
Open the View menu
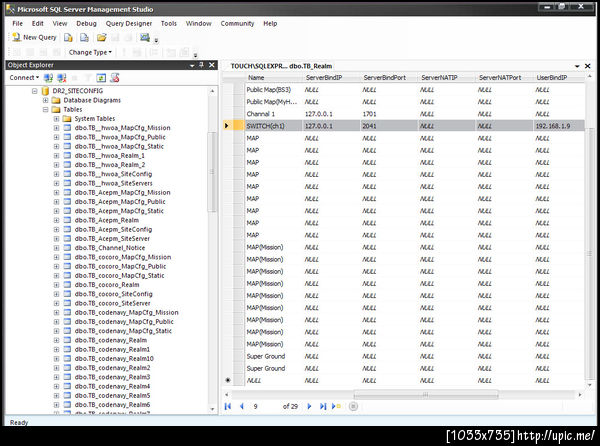pos(60,23)
